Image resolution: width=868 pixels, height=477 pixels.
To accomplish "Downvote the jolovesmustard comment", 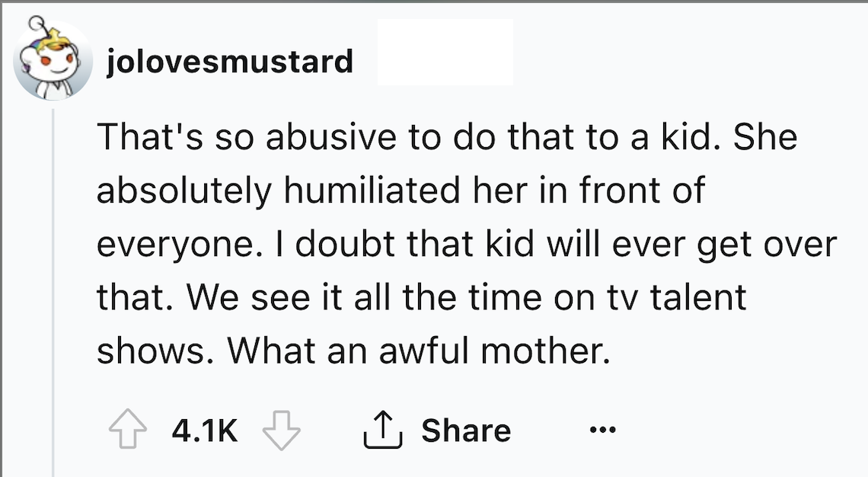I will [281, 431].
